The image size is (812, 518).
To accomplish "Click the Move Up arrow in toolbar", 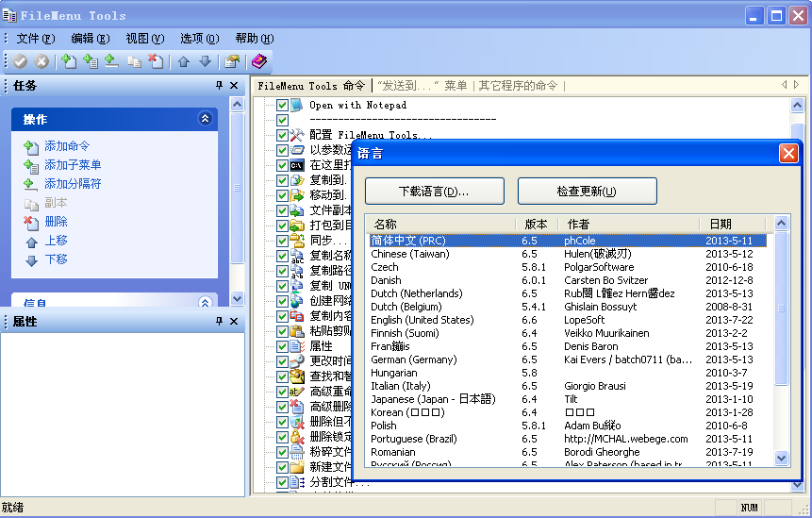I will 184,61.
